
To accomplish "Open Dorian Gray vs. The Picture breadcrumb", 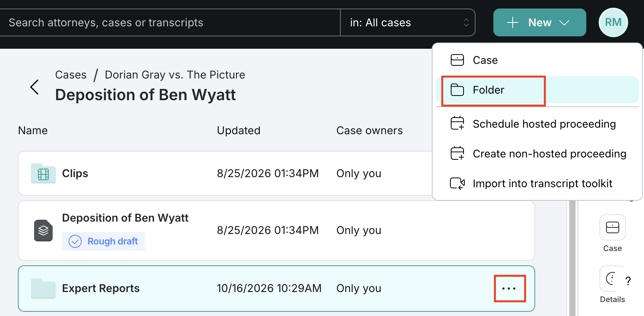I will [x=175, y=75].
